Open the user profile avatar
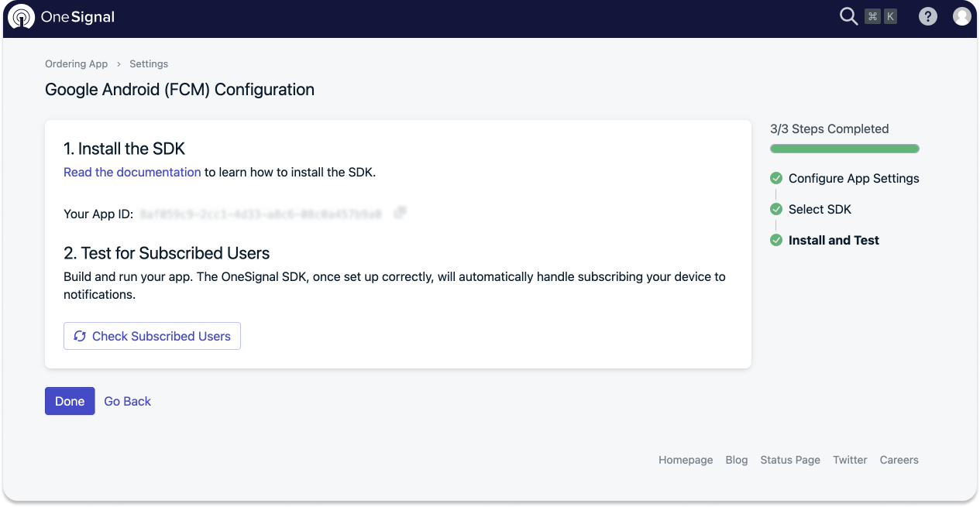This screenshot has width=980, height=507. 961,16
